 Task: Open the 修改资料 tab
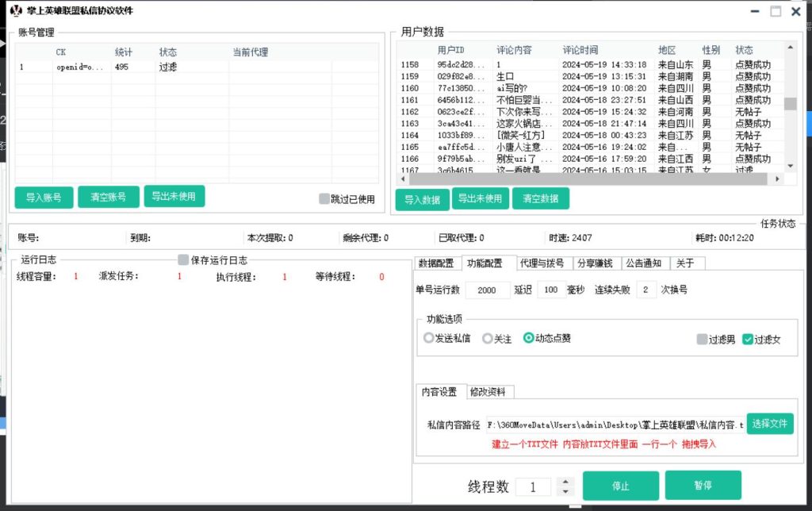(x=491, y=392)
